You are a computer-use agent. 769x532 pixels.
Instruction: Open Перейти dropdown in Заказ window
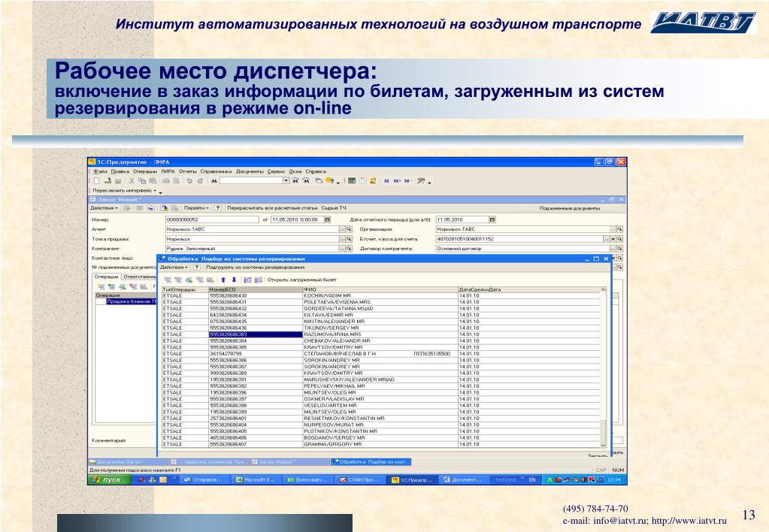196,208
